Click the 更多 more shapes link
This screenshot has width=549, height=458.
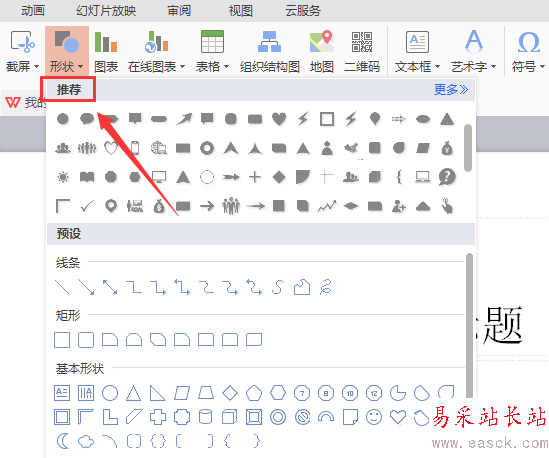[x=451, y=90]
